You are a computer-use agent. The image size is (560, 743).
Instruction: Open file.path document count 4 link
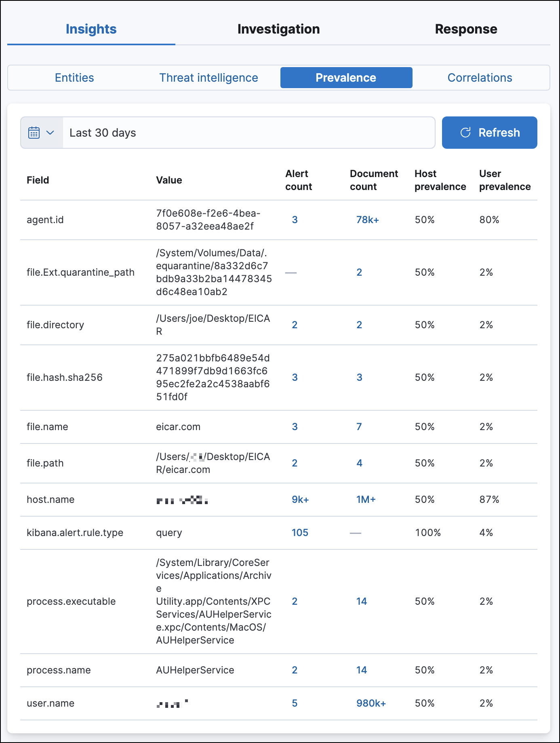tap(359, 463)
